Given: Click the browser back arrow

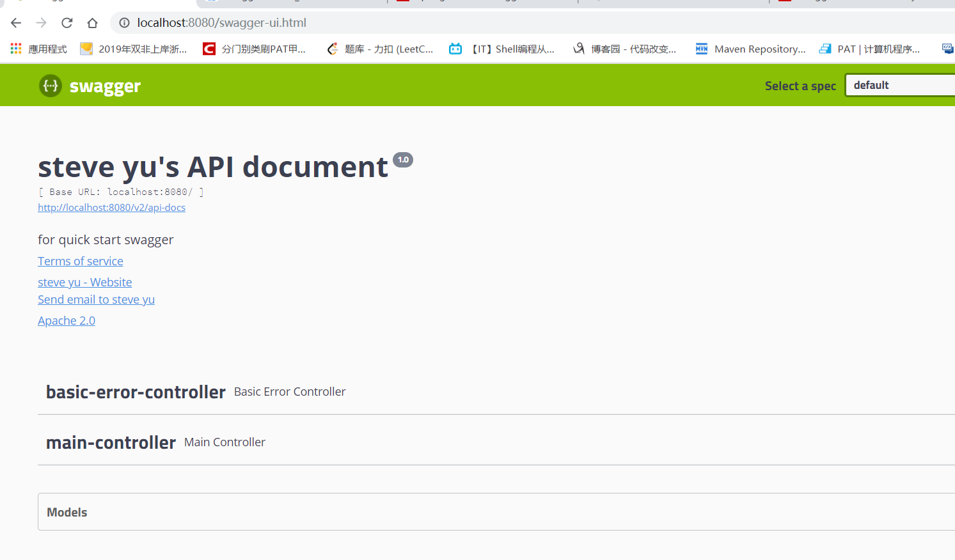Looking at the screenshot, I should coord(16,23).
